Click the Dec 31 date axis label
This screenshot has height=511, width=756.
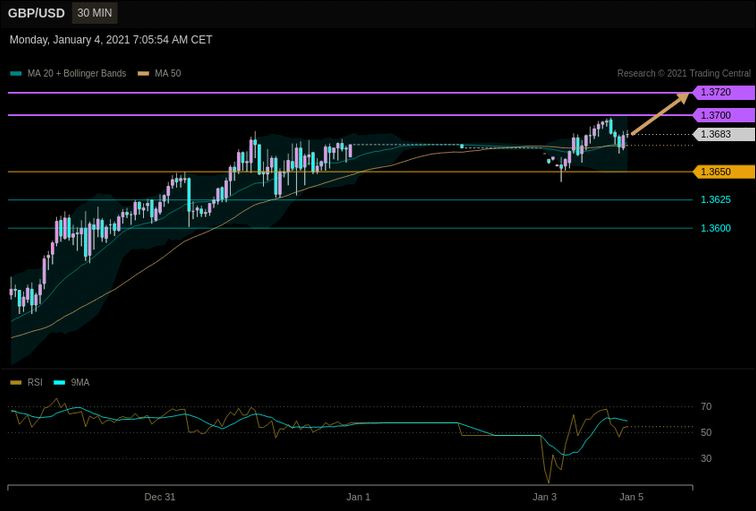pyautogui.click(x=160, y=497)
